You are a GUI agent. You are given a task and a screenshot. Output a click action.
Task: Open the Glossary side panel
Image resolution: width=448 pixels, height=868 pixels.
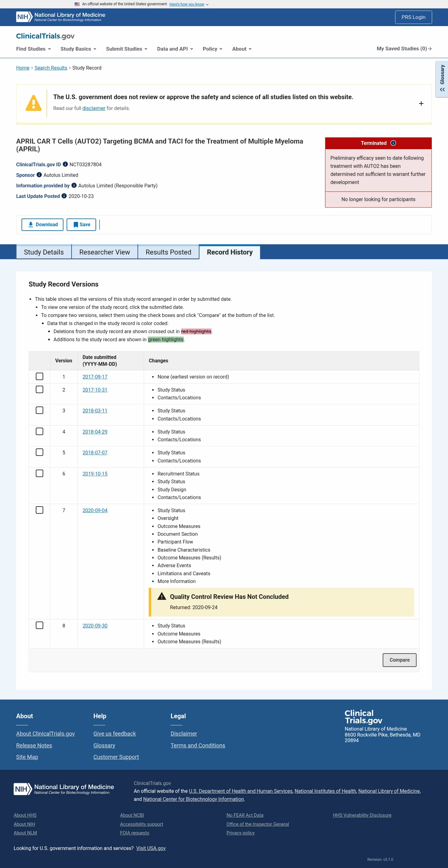pyautogui.click(x=442, y=79)
